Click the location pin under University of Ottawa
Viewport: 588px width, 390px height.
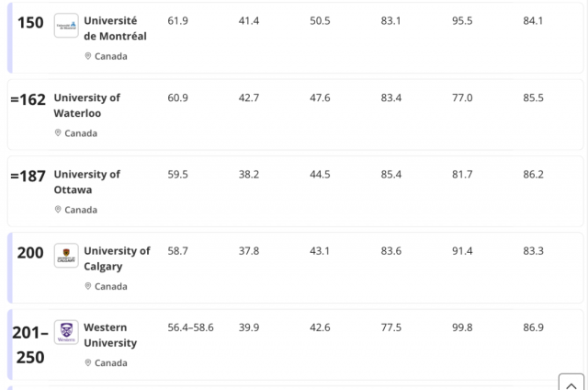coord(58,210)
